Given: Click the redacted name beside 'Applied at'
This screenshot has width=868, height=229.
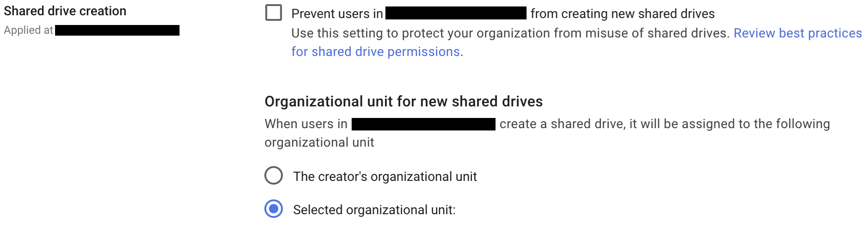Looking at the screenshot, I should (117, 31).
